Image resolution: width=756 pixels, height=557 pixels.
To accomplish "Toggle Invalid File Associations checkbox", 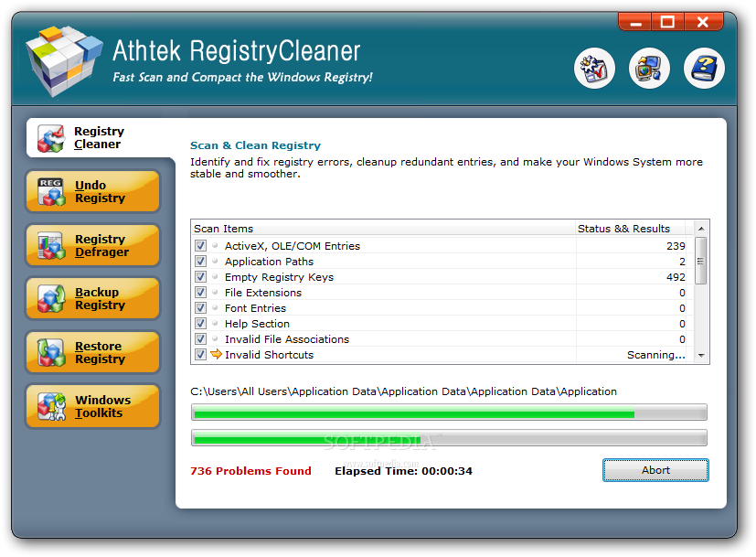I will pyautogui.click(x=200, y=339).
